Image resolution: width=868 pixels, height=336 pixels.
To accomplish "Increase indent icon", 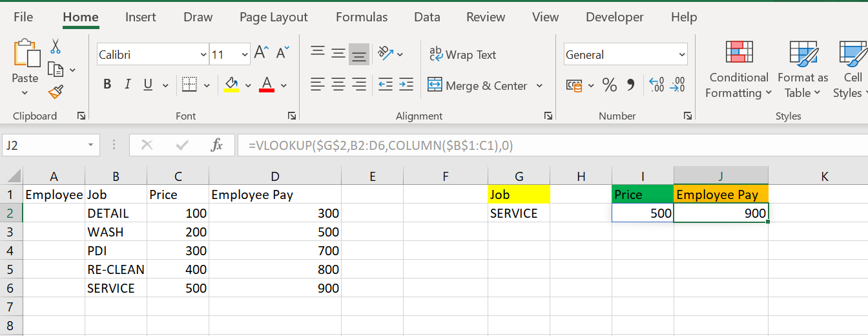I will [406, 85].
